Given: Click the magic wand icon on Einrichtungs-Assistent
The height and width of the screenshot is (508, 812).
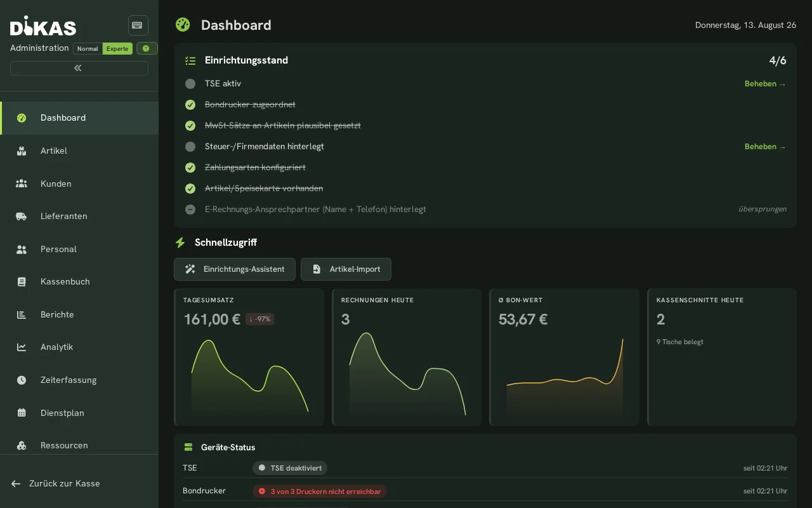Looking at the screenshot, I should coord(190,269).
